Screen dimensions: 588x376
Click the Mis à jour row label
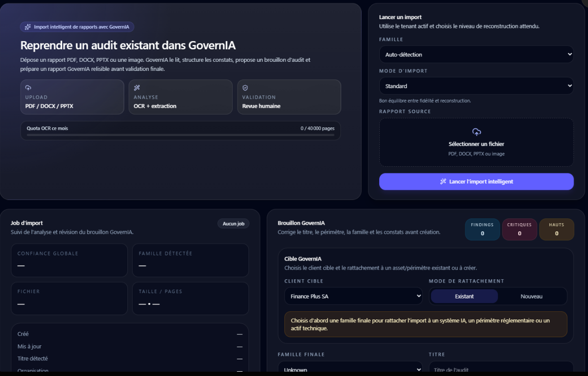click(30, 346)
